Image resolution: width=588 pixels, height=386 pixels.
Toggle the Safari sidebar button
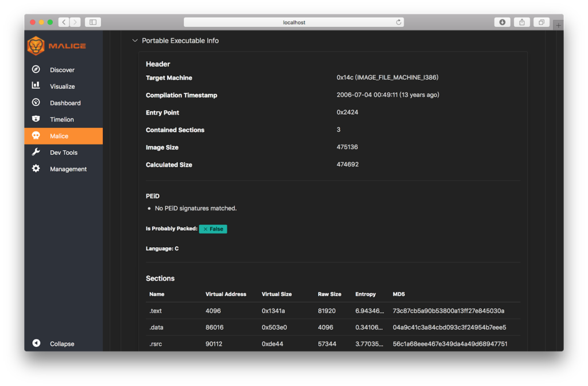93,22
